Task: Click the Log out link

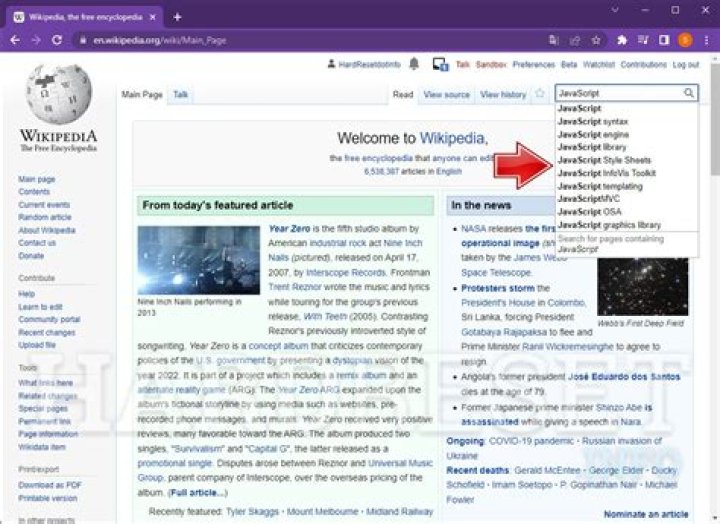Action: 686,64
